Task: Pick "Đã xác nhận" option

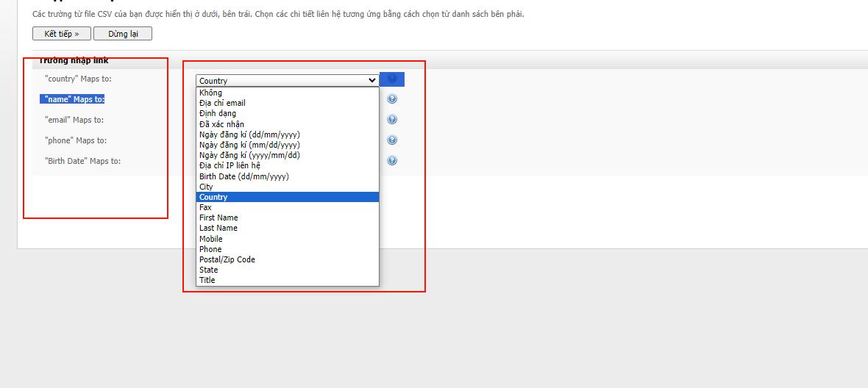Action: pos(221,124)
